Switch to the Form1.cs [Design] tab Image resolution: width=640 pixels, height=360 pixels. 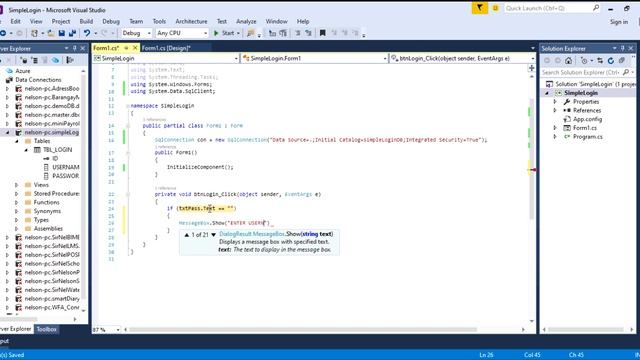click(x=166, y=48)
